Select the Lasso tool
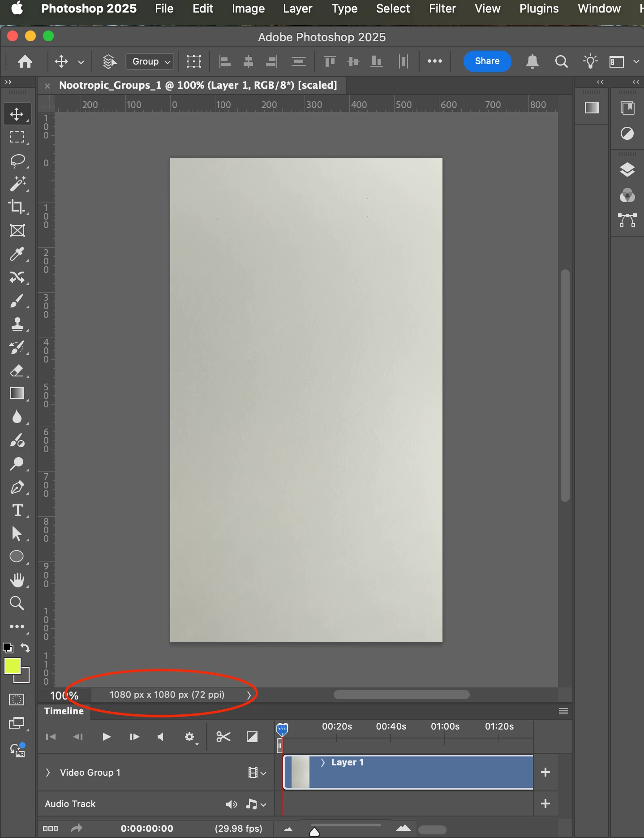This screenshot has height=838, width=644. click(x=17, y=160)
